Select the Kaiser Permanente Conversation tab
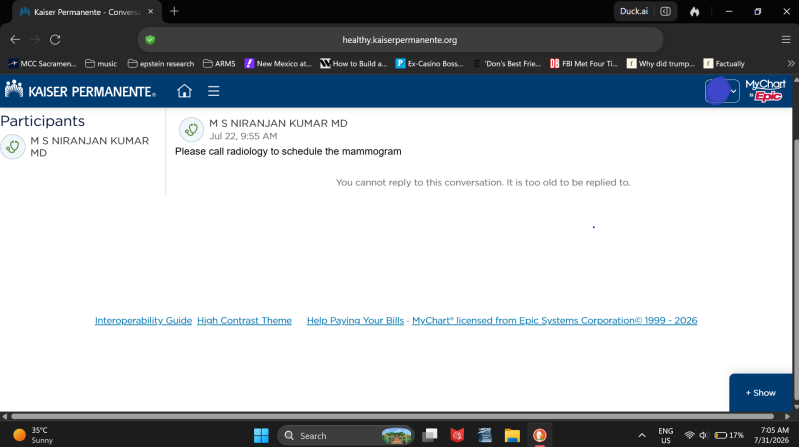The width and height of the screenshot is (799, 447). [x=87, y=12]
